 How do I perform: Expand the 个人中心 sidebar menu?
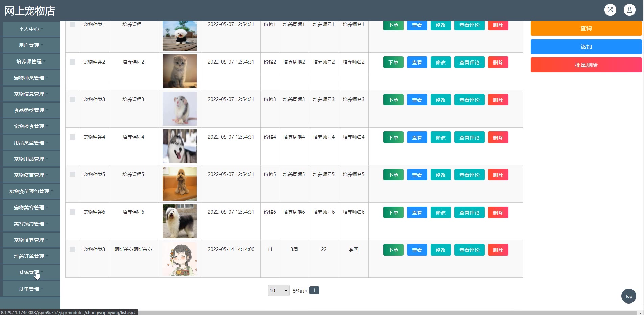(31, 29)
